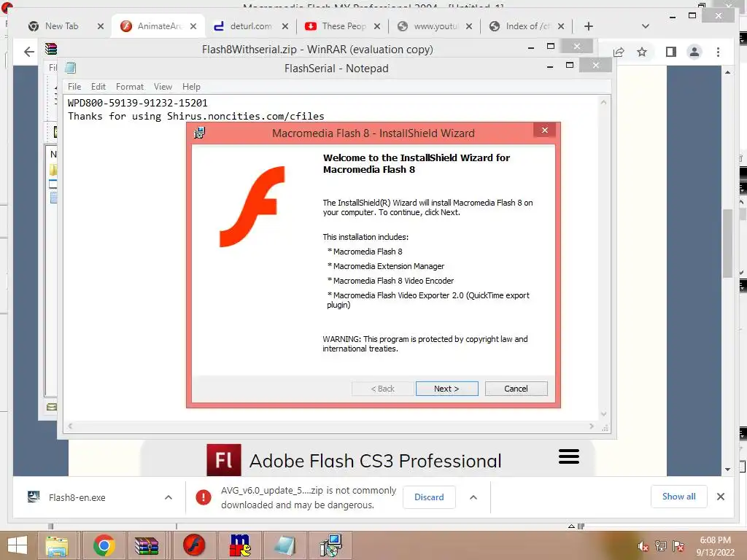Open the taskbar clock showing 6:08 PM
747x560 pixels.
tap(715, 546)
